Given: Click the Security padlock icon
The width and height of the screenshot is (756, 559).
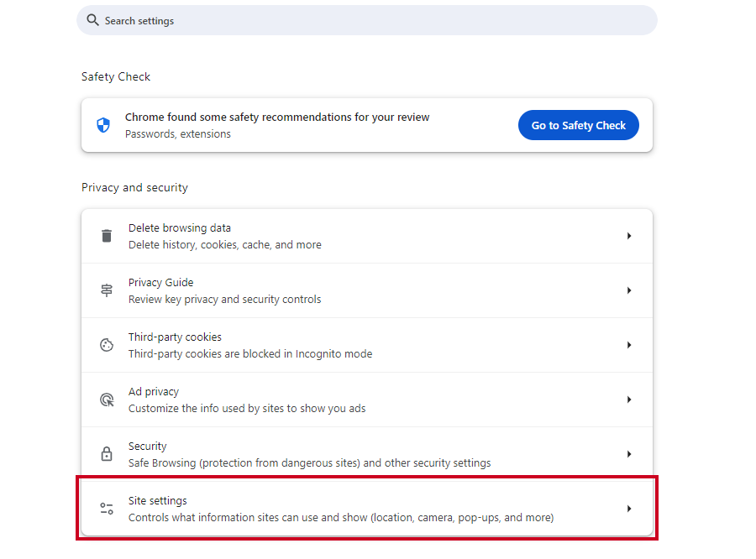Looking at the screenshot, I should click(x=107, y=454).
